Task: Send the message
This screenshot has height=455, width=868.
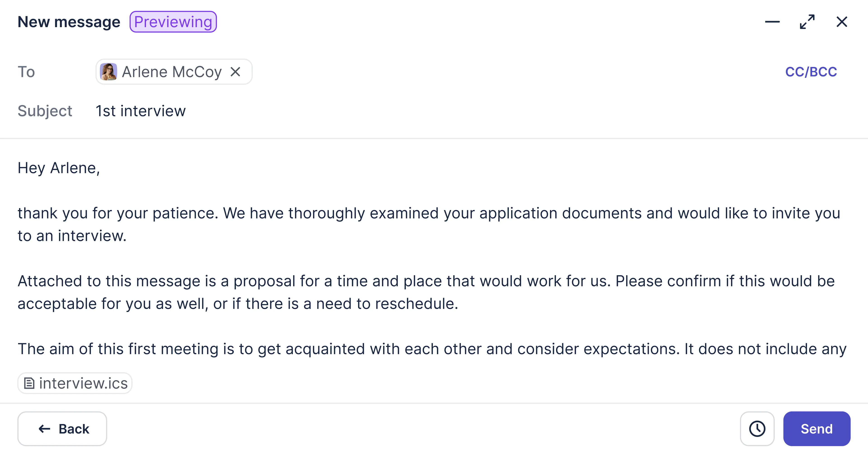Action: point(816,429)
